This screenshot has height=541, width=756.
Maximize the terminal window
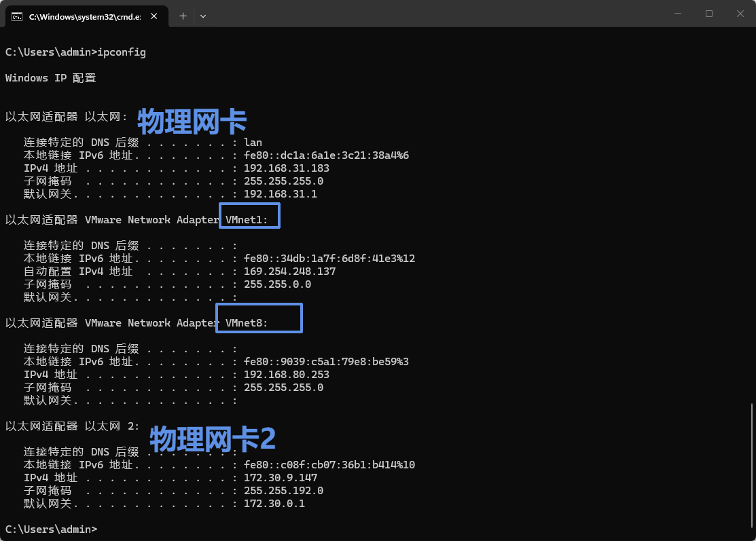[709, 14]
